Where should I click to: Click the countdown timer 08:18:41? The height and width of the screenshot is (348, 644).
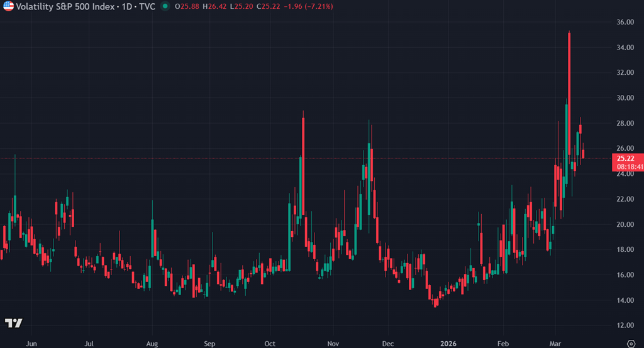tap(627, 167)
